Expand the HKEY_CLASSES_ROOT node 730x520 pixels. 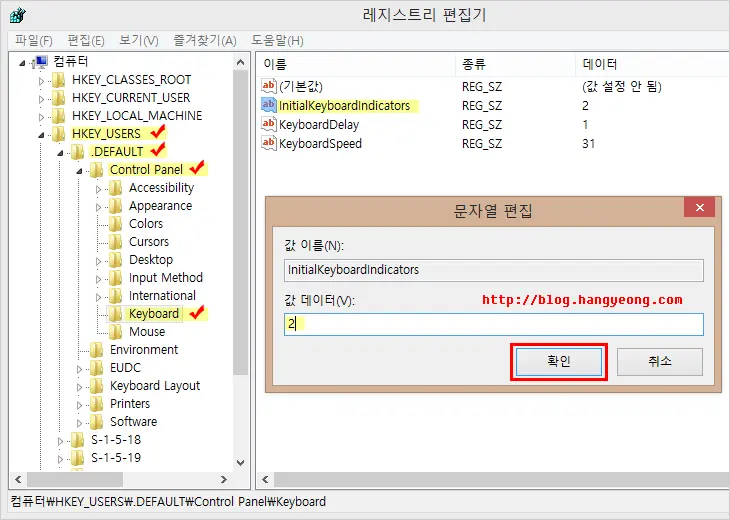(41, 81)
